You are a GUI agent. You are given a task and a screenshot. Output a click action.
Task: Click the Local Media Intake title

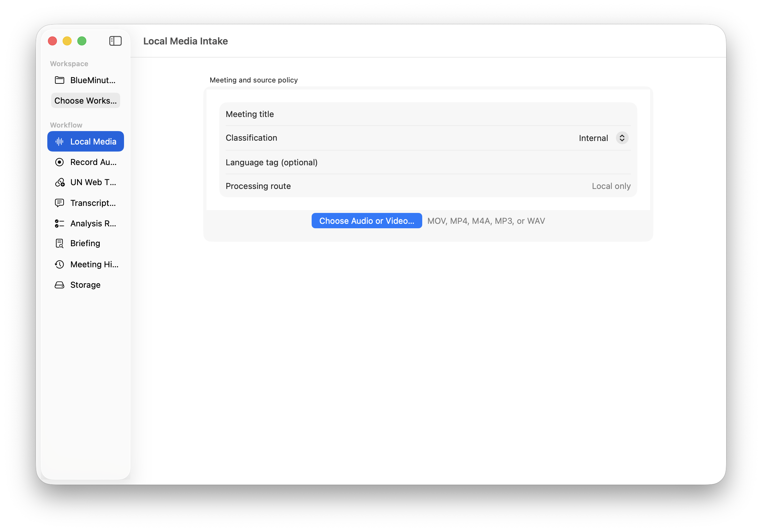(185, 41)
